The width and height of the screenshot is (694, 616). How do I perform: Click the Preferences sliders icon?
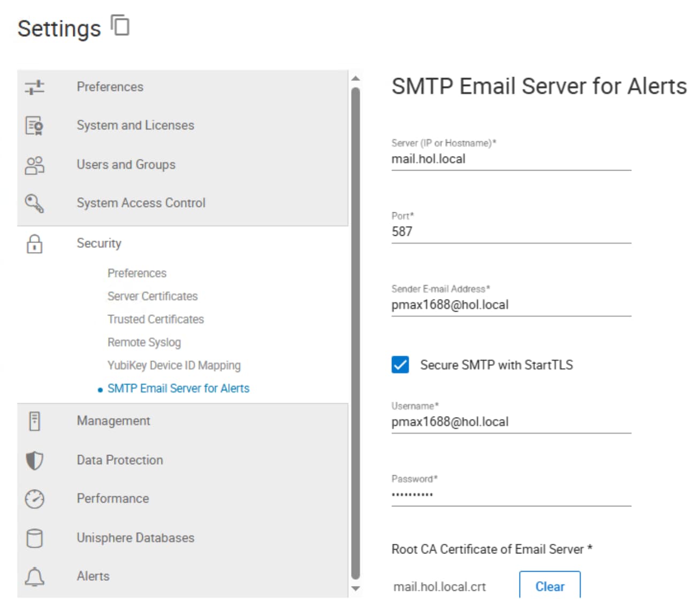coord(35,87)
